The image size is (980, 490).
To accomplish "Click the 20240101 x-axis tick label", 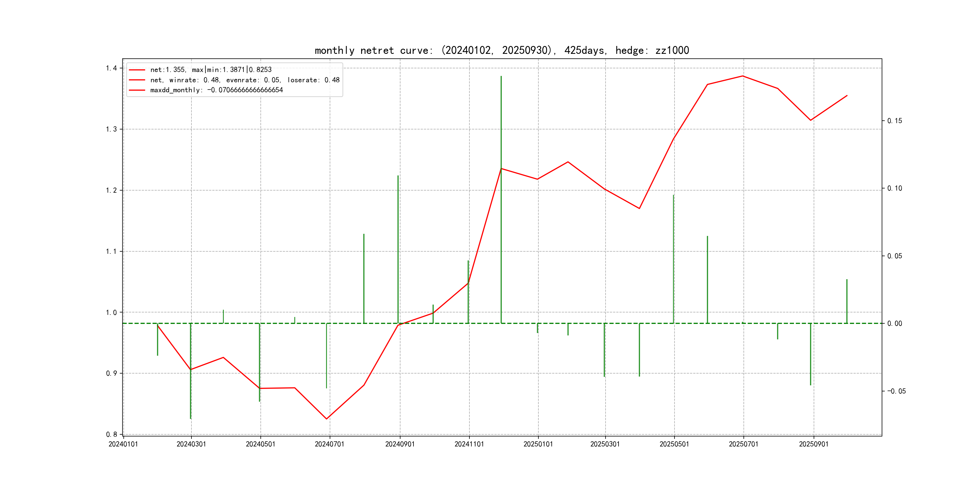I will pyautogui.click(x=123, y=444).
